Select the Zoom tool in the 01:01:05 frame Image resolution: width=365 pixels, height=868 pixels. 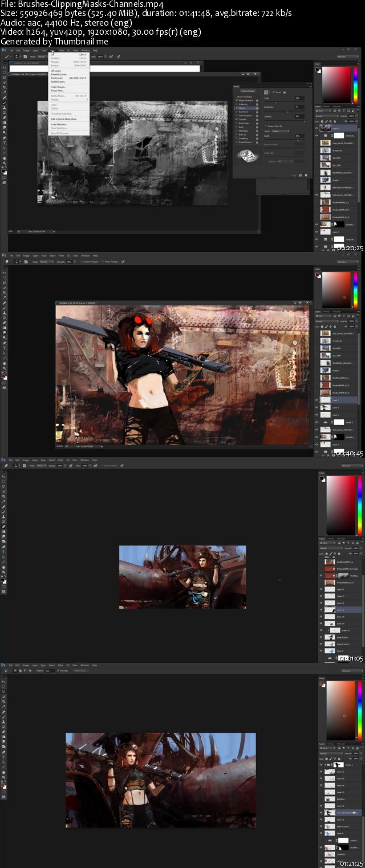[x=4, y=573]
